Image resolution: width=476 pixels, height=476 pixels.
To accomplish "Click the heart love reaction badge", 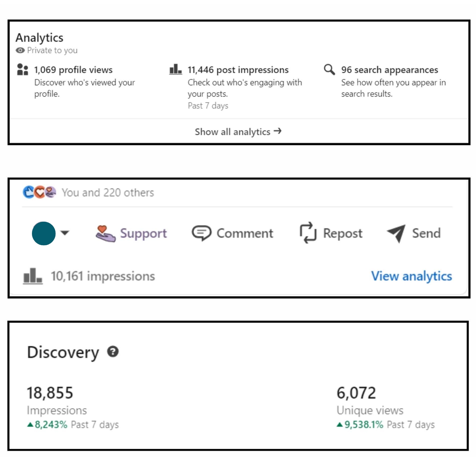I will pyautogui.click(x=39, y=192).
